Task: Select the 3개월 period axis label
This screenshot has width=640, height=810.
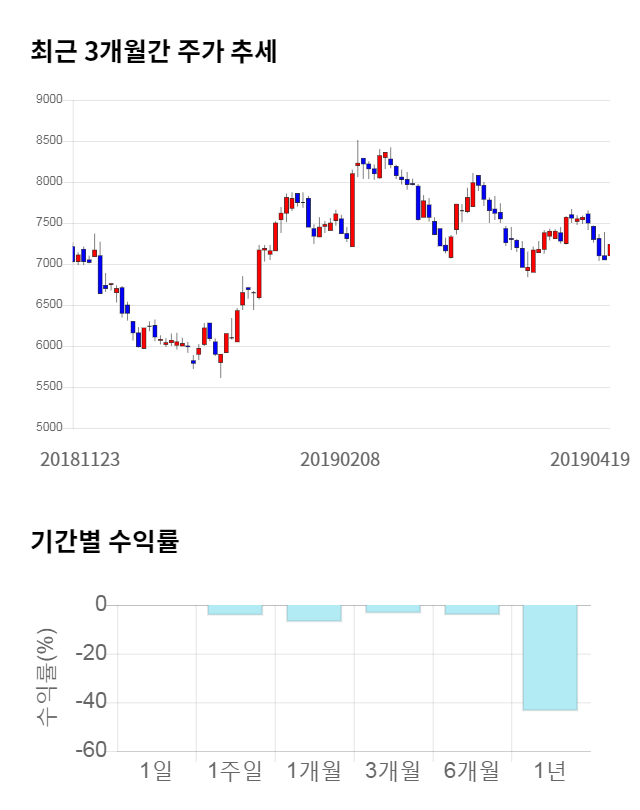Action: [x=393, y=771]
